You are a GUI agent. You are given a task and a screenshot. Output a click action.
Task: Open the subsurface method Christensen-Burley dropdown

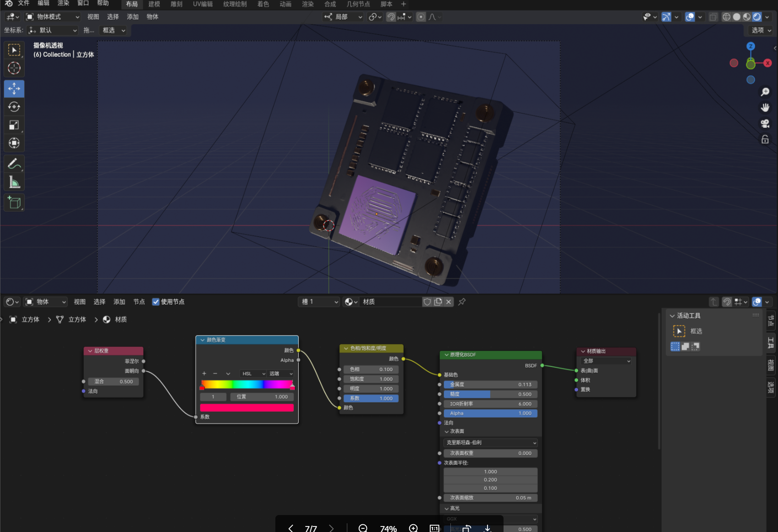(x=490, y=443)
